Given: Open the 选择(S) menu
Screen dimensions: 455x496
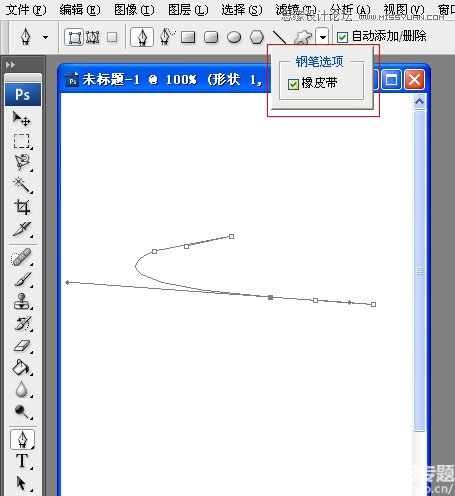Looking at the screenshot, I should pos(242,10).
